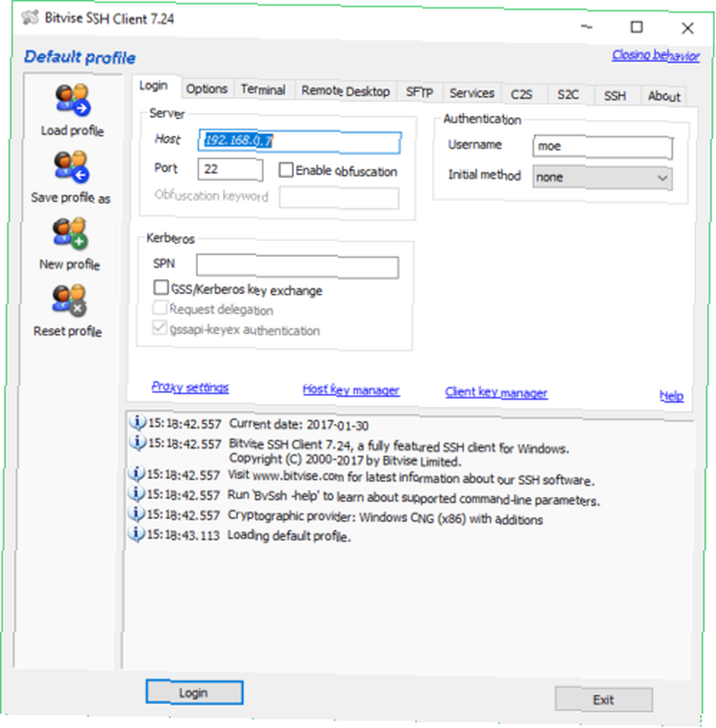
Task: Click the info icon beside Current date log entry
Action: click(138, 422)
